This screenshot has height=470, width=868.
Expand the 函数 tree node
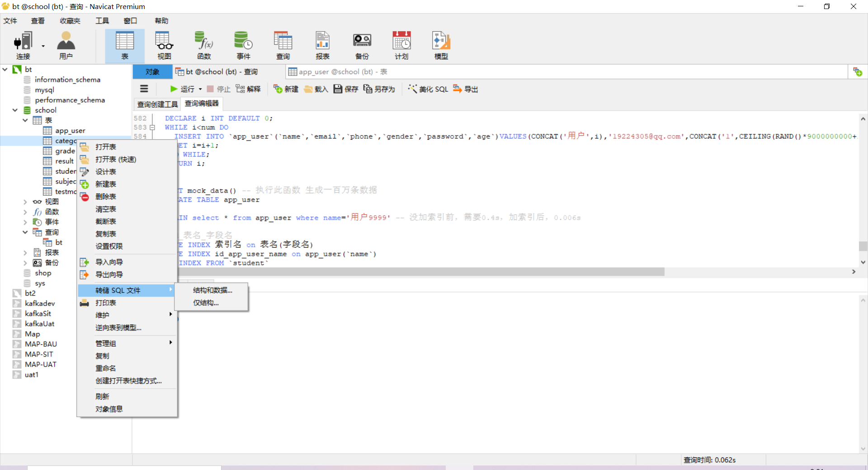[25, 211]
